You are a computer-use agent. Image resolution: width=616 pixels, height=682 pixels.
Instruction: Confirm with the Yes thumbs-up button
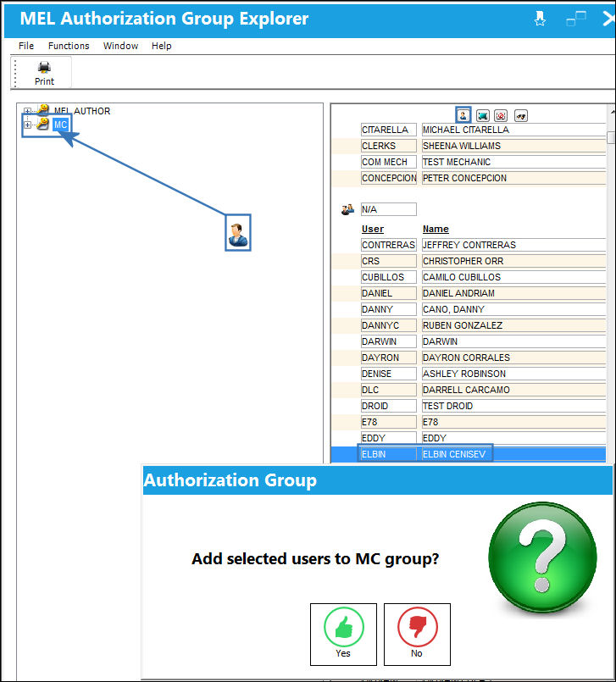click(x=343, y=635)
